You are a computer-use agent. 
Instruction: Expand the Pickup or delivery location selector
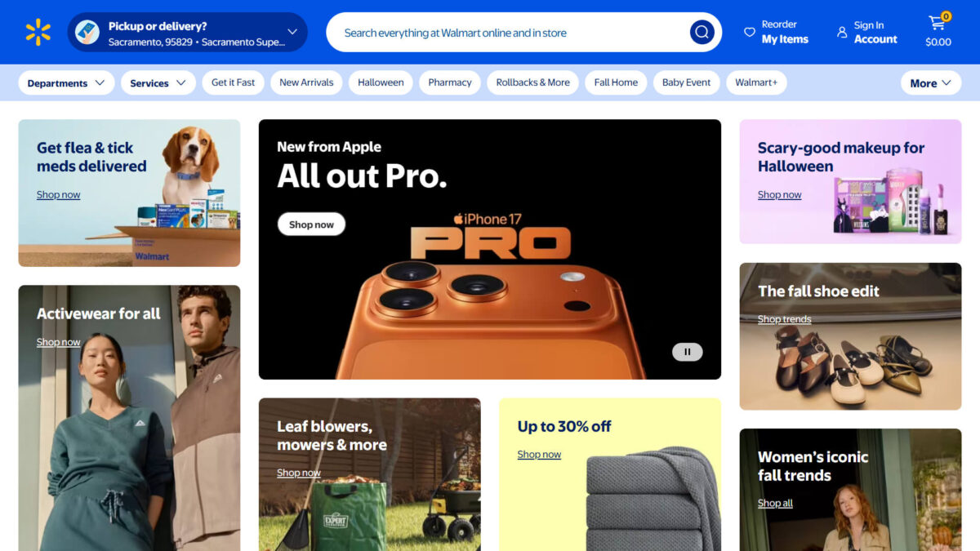pos(187,33)
